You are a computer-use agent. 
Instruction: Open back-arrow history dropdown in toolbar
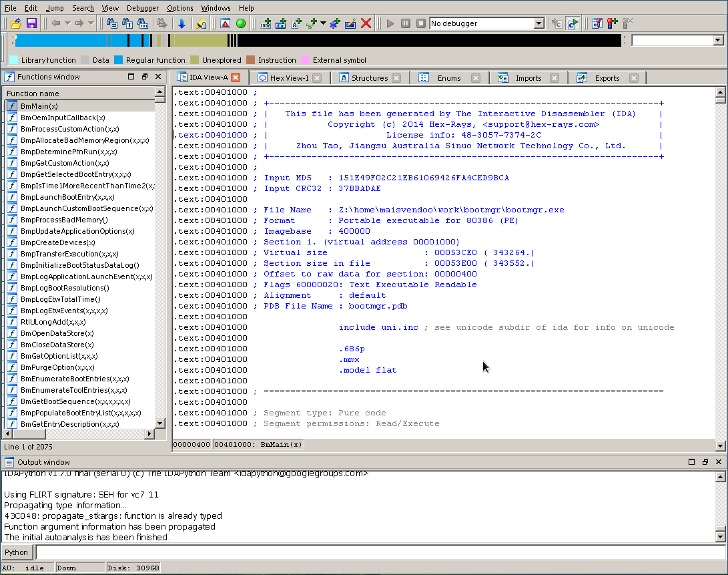tap(67, 23)
